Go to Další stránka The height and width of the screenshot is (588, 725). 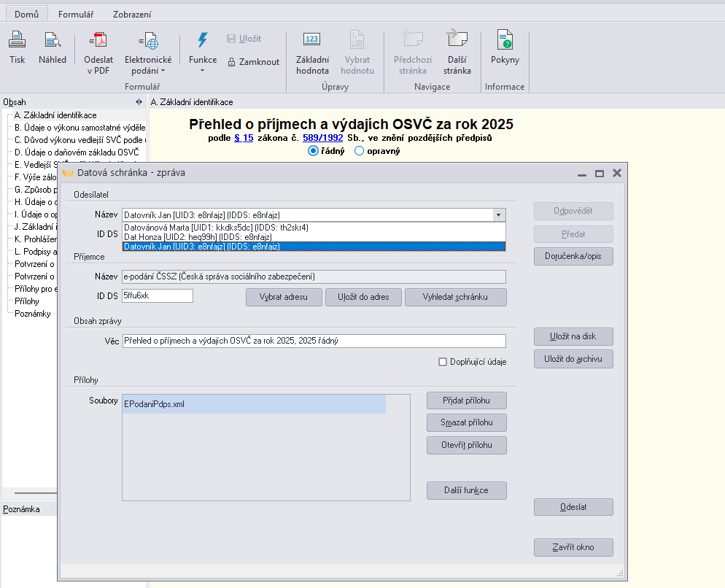(x=457, y=41)
